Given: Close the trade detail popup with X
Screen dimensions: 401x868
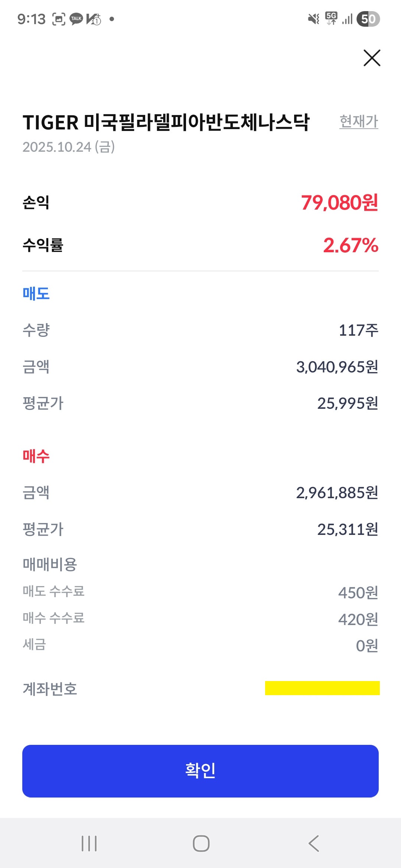Looking at the screenshot, I should click(372, 58).
